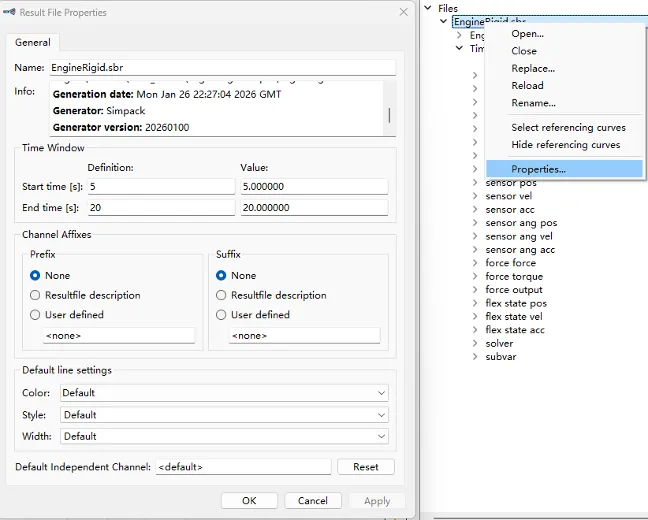Image resolution: width=648 pixels, height=520 pixels.
Task: Click the Reset button
Action: [x=365, y=467]
